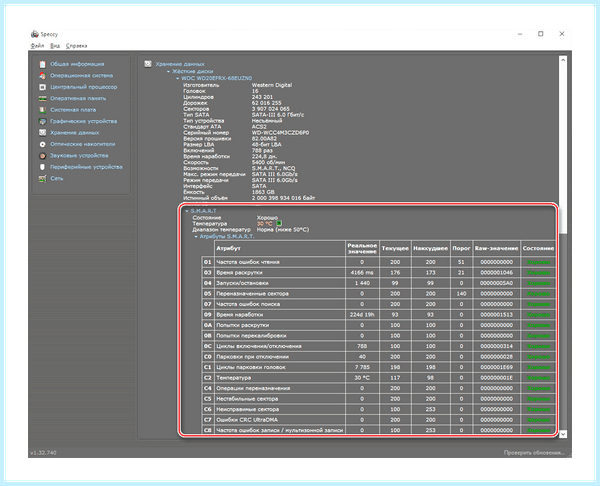
Task: Click raw value 000001046
Action: [x=496, y=273]
